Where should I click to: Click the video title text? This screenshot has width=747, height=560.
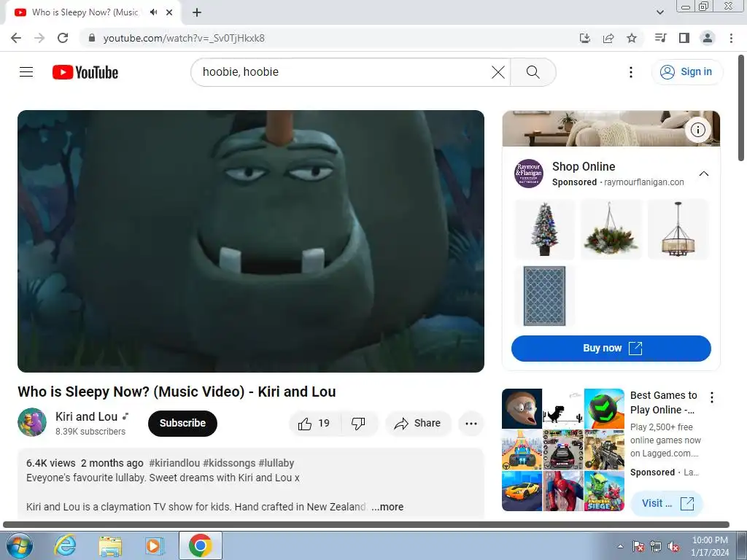[177, 392]
